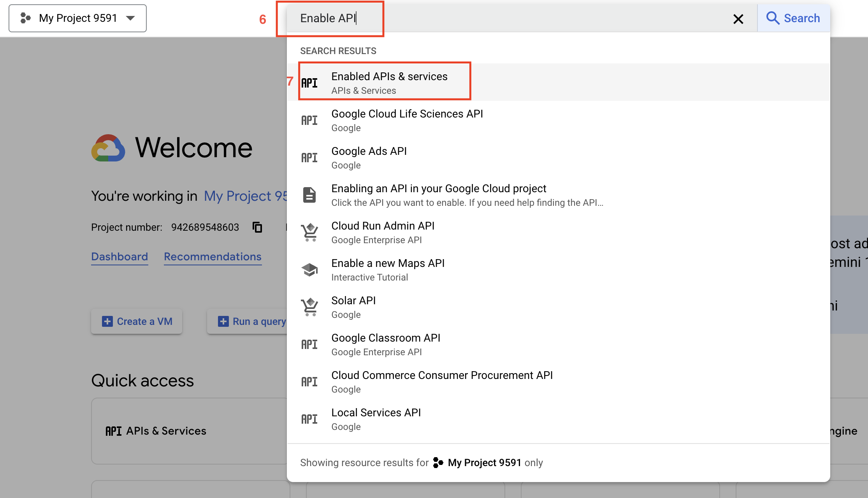868x498 pixels.
Task: Click the API icon beside Cloud Commerce Consumer Procurement
Action: [x=309, y=382]
